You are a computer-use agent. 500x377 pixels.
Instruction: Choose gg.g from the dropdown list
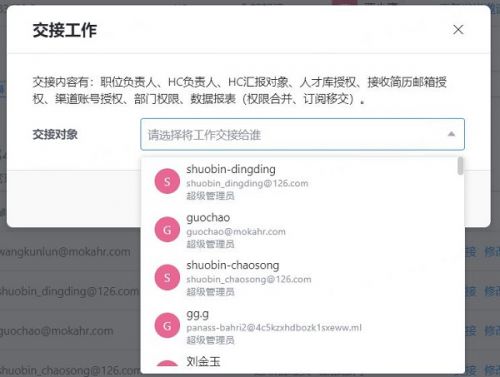pos(302,326)
